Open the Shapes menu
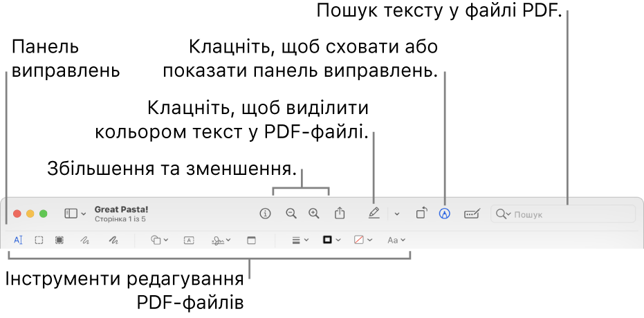 [x=159, y=241]
